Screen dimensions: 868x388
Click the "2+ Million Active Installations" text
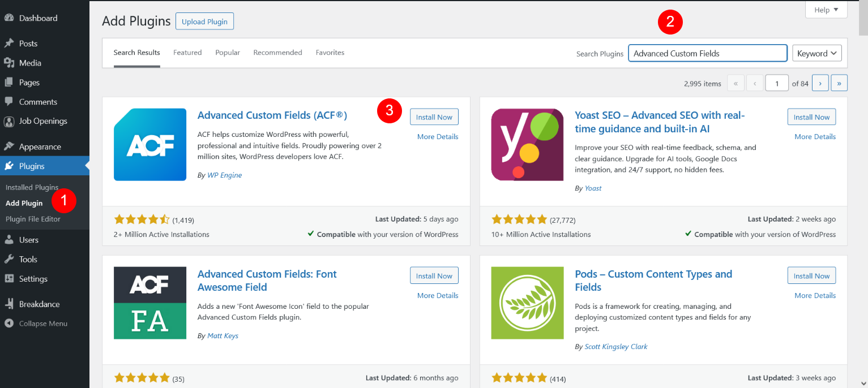click(161, 234)
